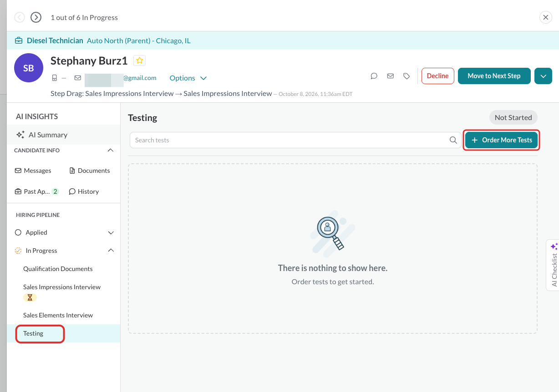The width and height of the screenshot is (559, 392).
Task: Click the candidate's gmail address
Action: click(121, 78)
